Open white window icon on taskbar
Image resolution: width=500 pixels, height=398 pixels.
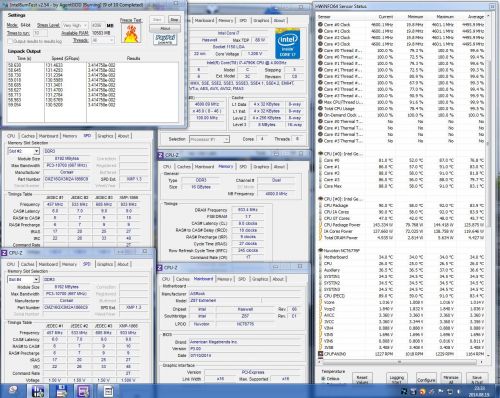pyautogui.click(x=108, y=391)
